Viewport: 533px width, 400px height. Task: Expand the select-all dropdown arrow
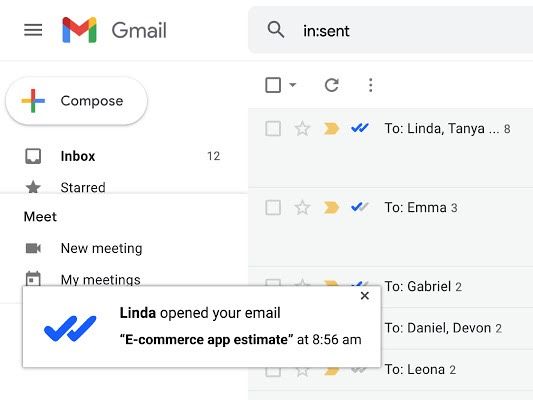click(293, 85)
